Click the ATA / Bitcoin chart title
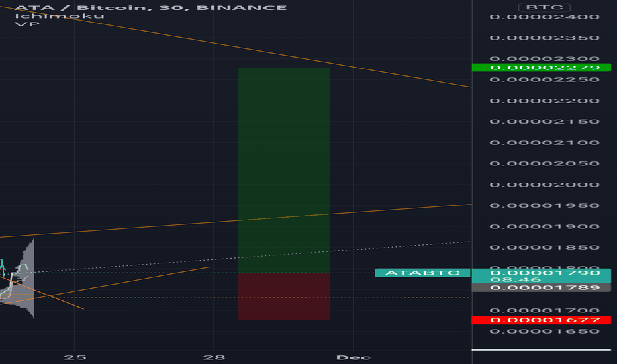 tap(150, 7)
